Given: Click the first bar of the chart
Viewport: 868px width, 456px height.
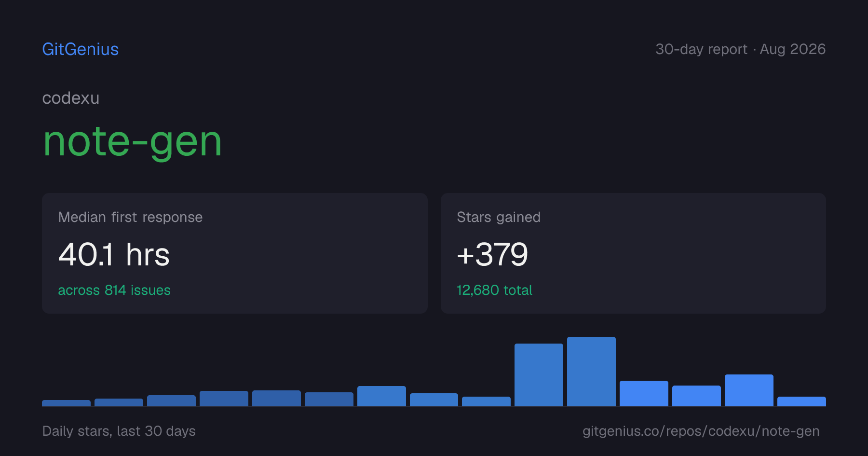Looking at the screenshot, I should 66,403.
